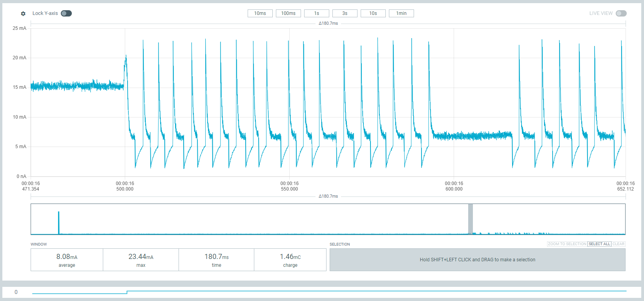
Task: Click the 180.7ms time readout
Action: pos(216,260)
